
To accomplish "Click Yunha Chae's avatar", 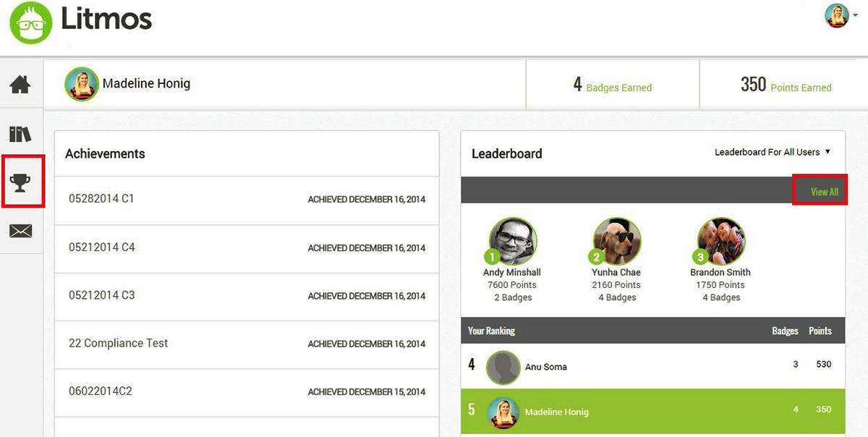I will point(616,239).
